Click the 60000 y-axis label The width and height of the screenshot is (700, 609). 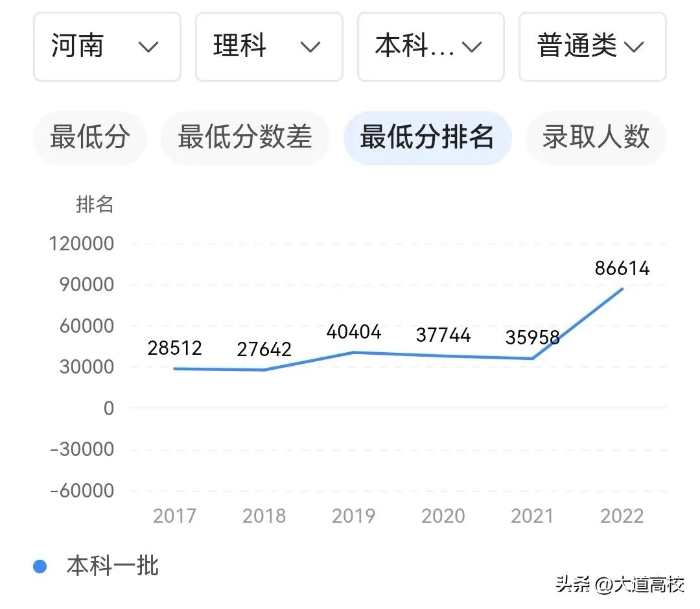pos(87,326)
